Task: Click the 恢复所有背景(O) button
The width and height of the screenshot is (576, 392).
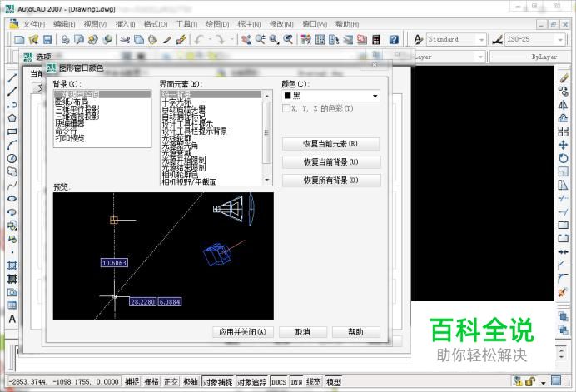Action: (x=331, y=181)
